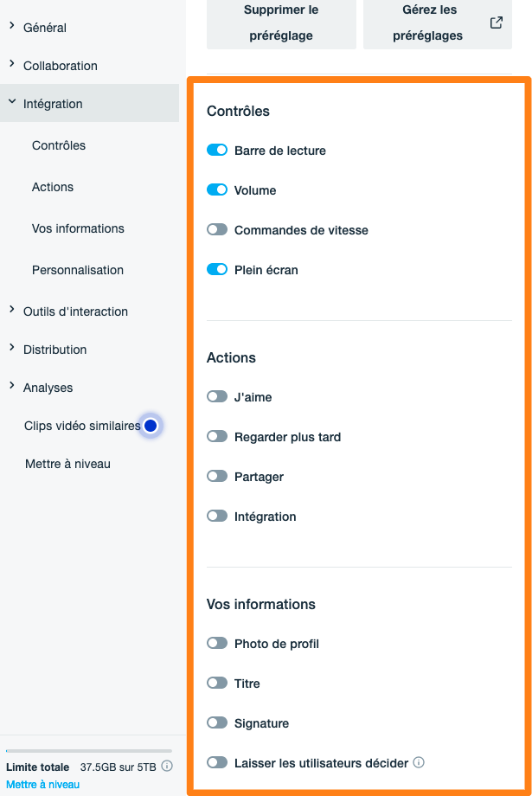Expand the Général section chevron
The image size is (532, 796).
(11, 25)
